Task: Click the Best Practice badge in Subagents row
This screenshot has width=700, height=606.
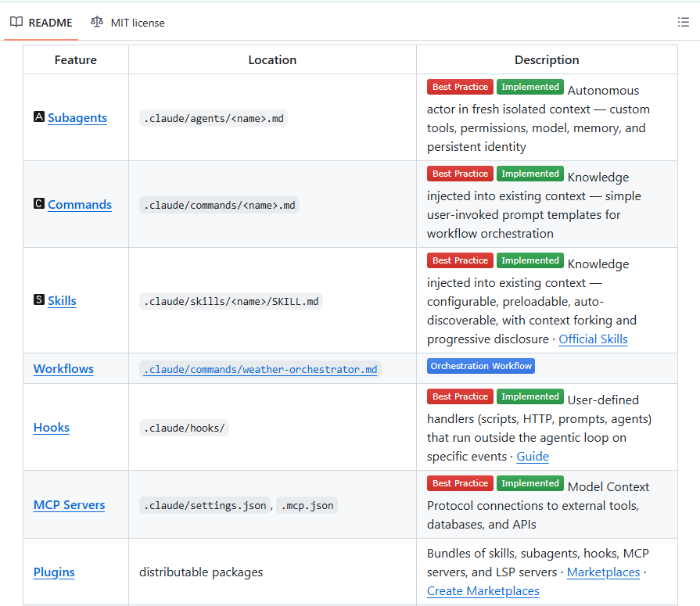Action: 460,87
